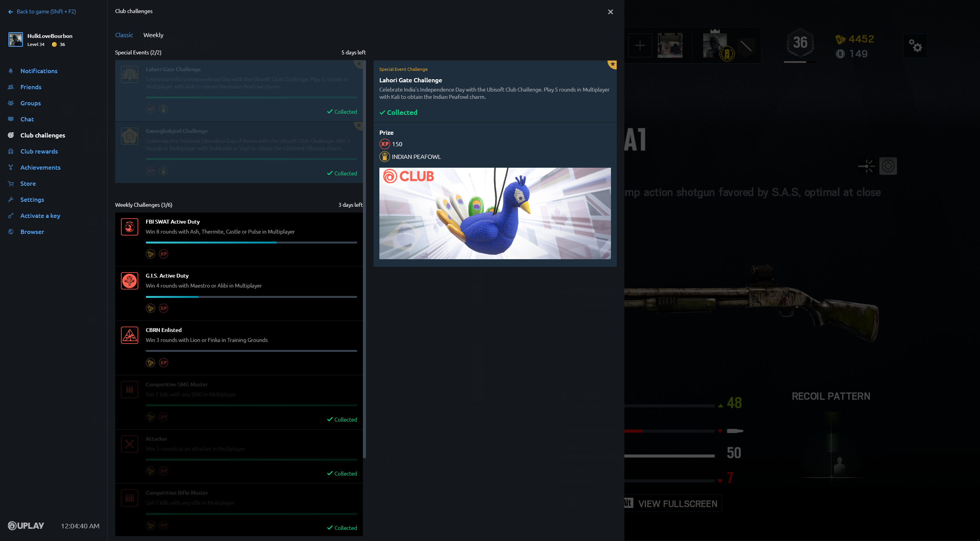Click the Uplay logo at bottom left
The width and height of the screenshot is (980, 541).
point(26,526)
